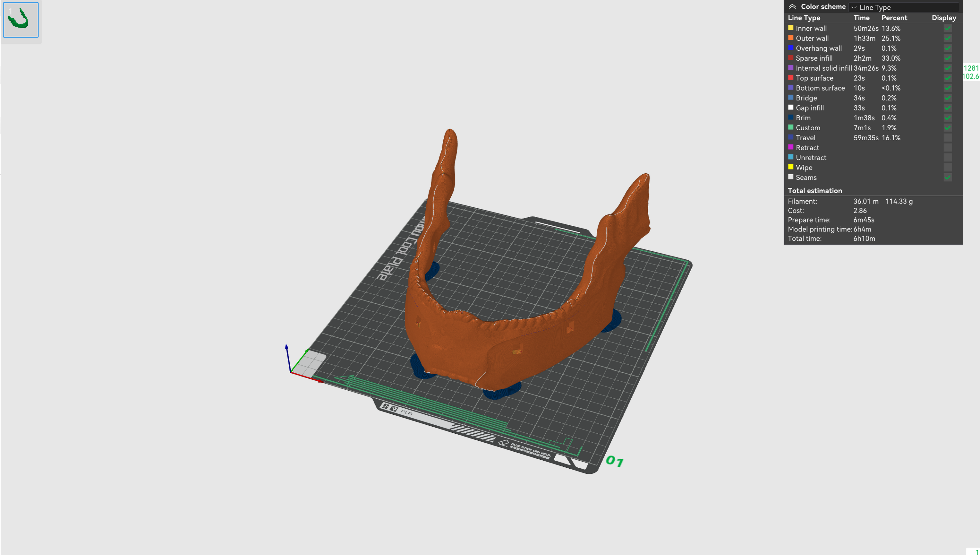The height and width of the screenshot is (555, 980).
Task: Click the Gap infill white color swatch
Action: tap(791, 108)
